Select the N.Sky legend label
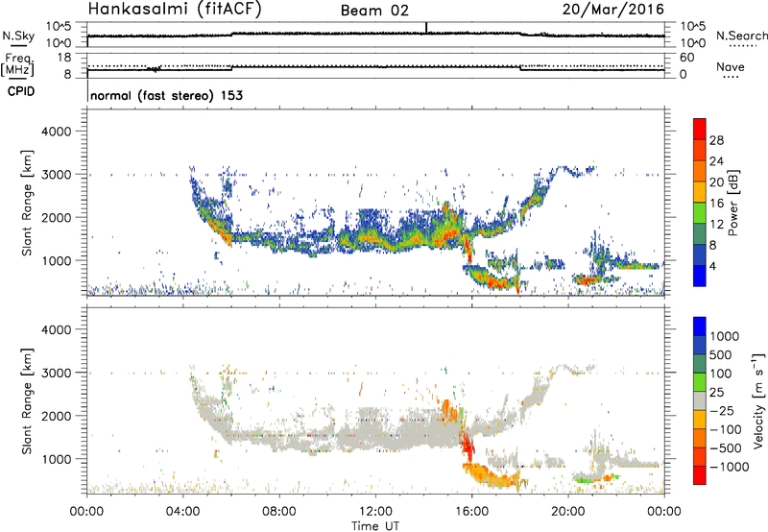The image size is (768, 532). click(x=18, y=36)
